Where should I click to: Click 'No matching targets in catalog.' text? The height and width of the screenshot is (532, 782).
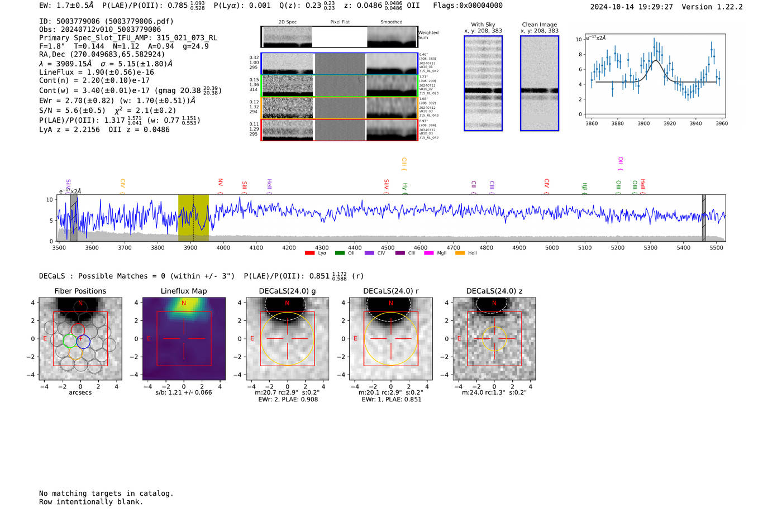click(106, 493)
